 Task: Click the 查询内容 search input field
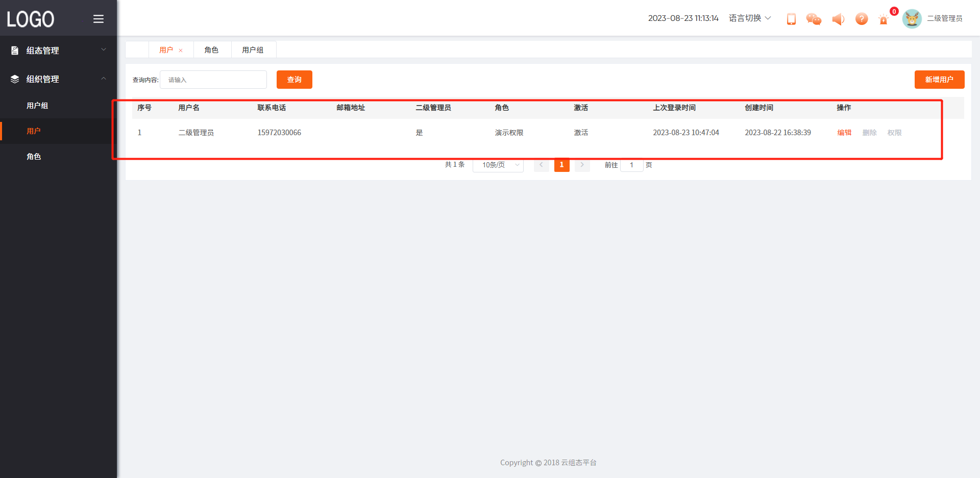pos(213,80)
